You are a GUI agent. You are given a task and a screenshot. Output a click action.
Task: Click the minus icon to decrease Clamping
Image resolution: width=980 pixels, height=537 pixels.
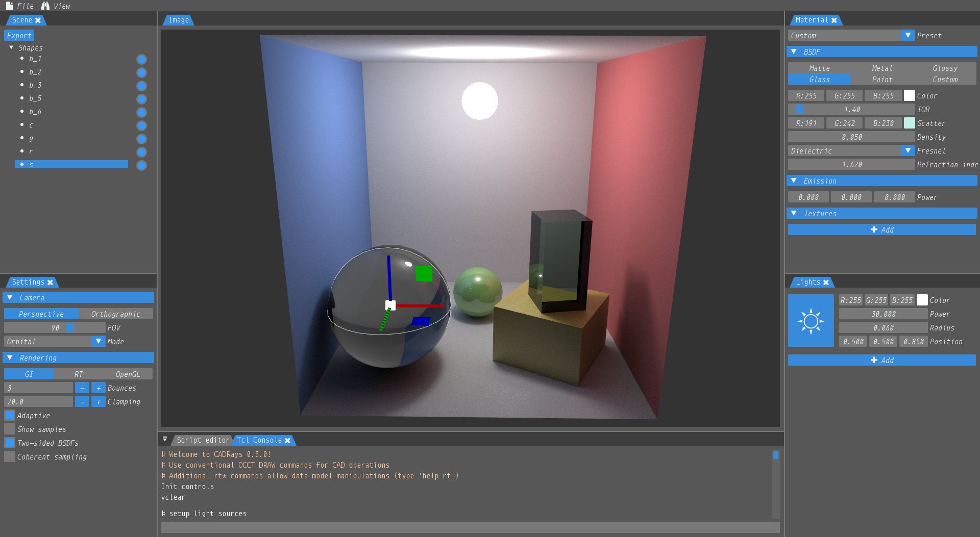pos(82,402)
